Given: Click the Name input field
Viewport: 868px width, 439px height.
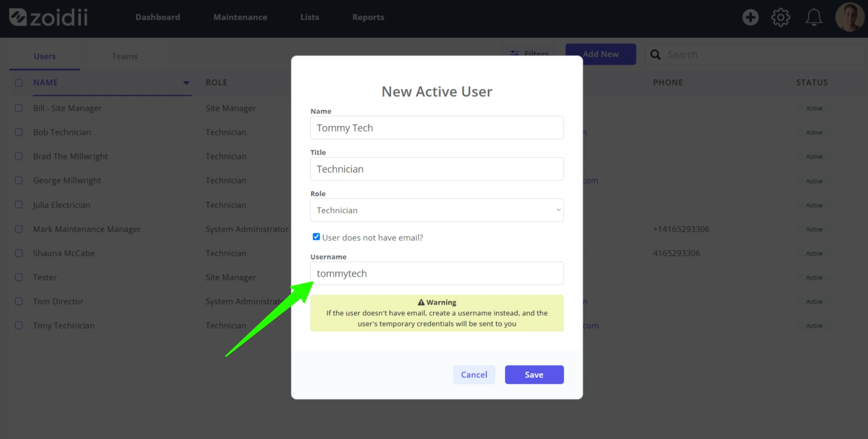Looking at the screenshot, I should (x=437, y=128).
